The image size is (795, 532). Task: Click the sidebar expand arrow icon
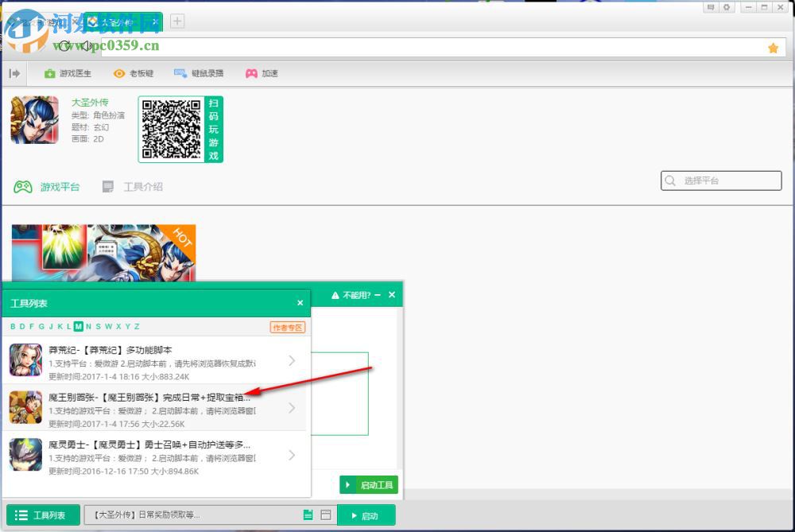tap(14, 72)
